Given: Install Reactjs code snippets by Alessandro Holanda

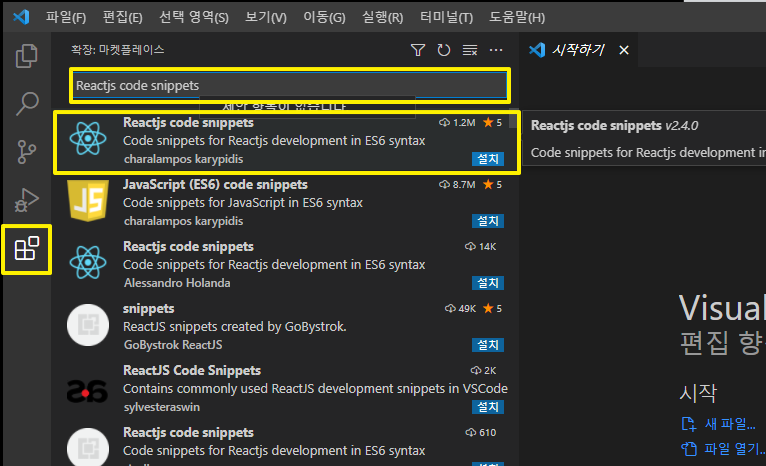Looking at the screenshot, I should (488, 283).
